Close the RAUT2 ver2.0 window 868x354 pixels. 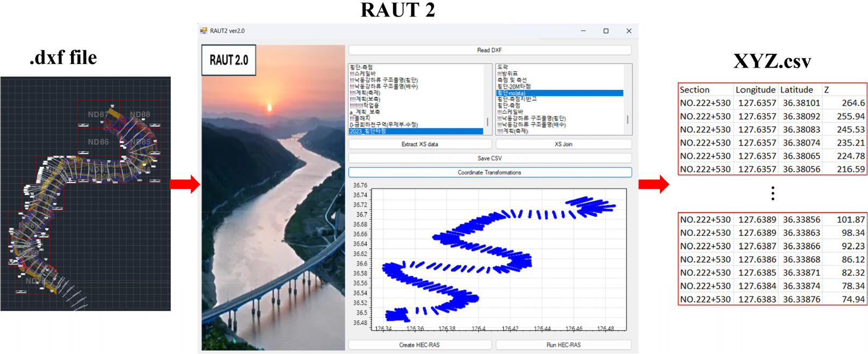629,31
